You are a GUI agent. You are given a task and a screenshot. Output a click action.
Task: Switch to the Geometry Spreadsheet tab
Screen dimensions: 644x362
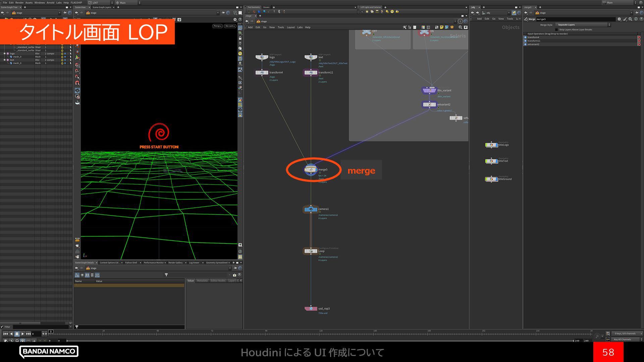click(x=217, y=262)
